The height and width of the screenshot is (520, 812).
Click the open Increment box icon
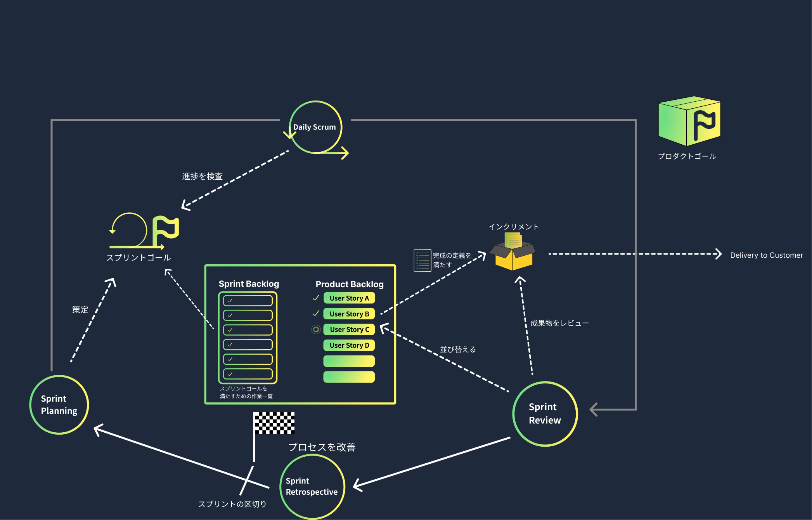pos(513,255)
